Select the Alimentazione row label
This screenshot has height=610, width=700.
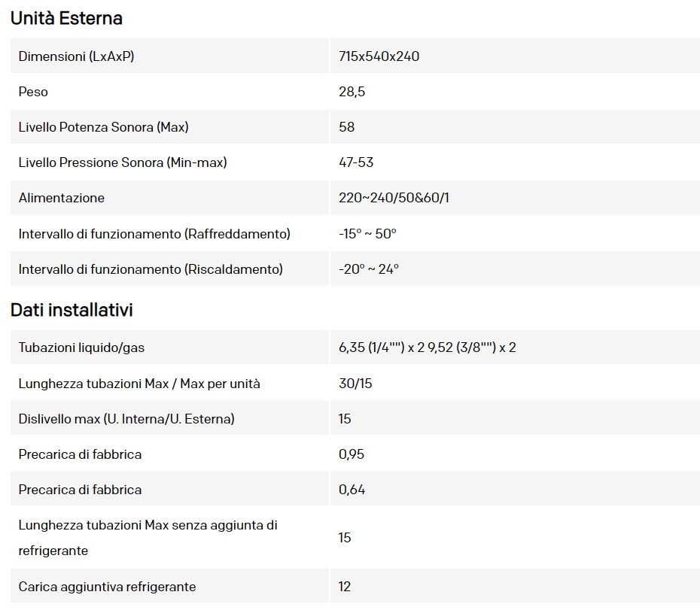pyautogui.click(x=61, y=198)
